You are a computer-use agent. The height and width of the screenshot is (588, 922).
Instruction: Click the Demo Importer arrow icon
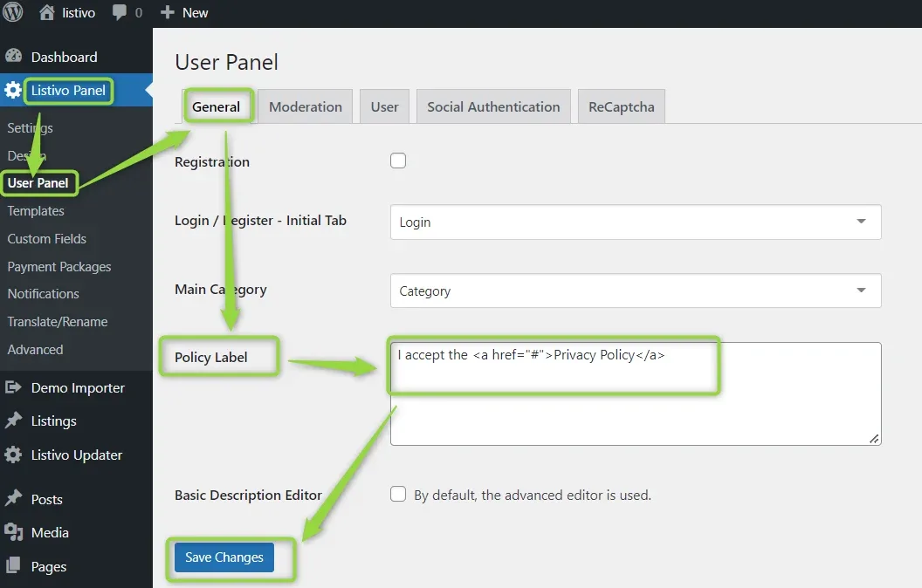[13, 387]
